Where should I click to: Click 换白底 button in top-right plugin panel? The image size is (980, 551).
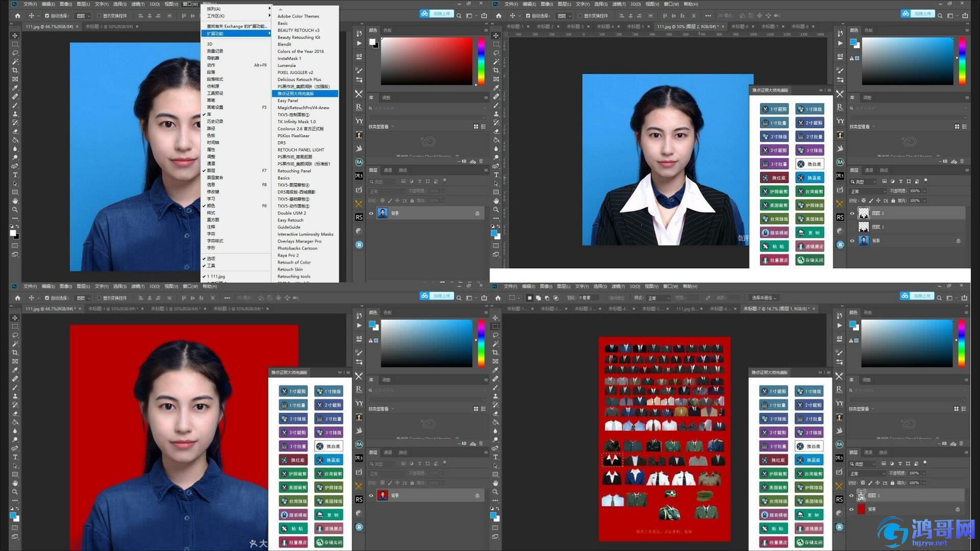point(810,164)
